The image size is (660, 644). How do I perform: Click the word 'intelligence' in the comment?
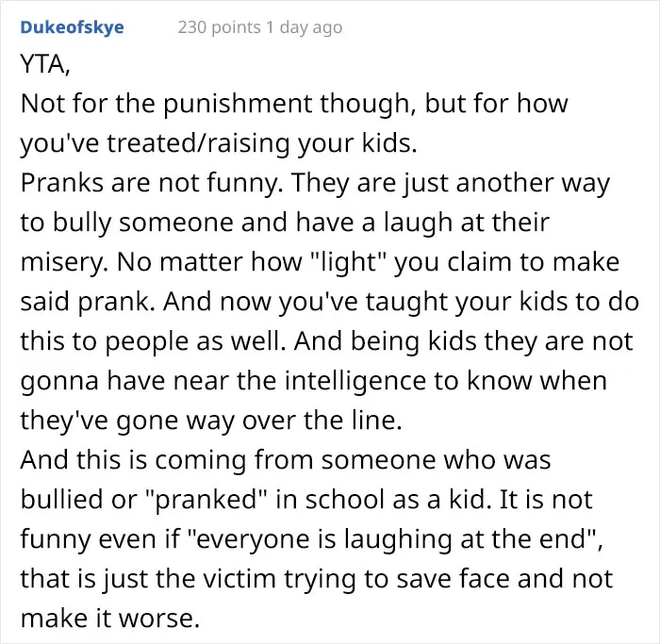362,381
